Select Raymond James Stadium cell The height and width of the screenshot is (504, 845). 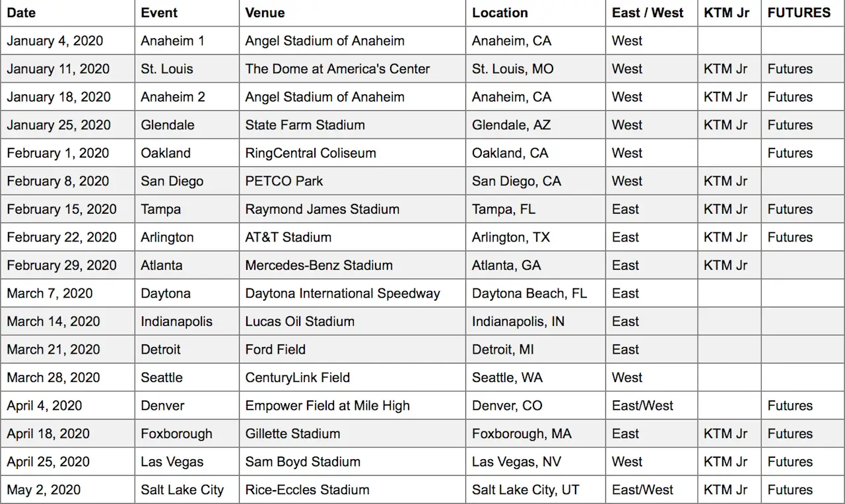(353, 209)
